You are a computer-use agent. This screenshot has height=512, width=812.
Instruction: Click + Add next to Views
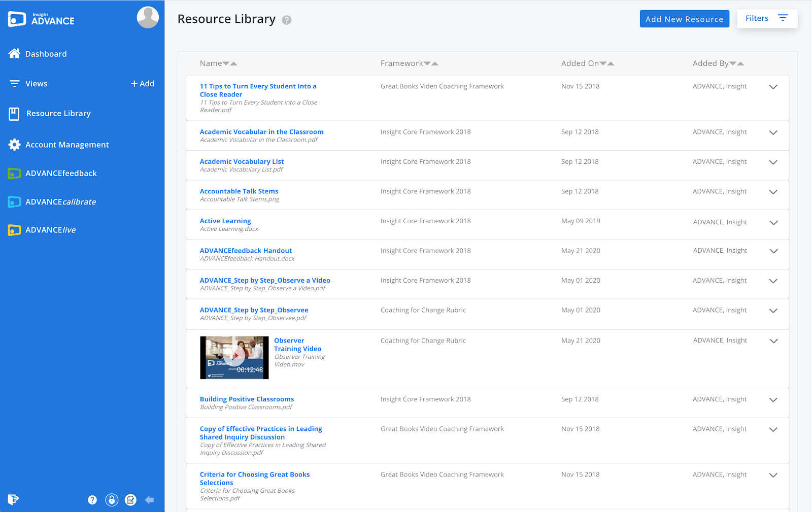(x=143, y=84)
